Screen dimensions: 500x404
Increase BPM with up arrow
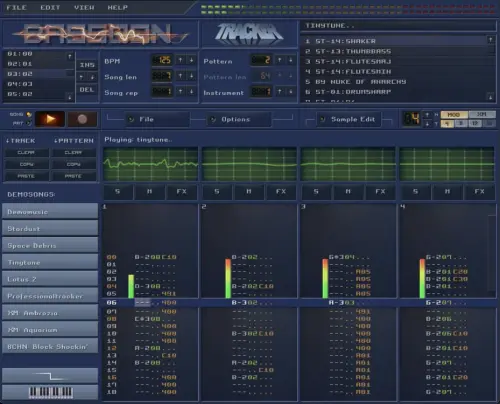click(x=180, y=60)
